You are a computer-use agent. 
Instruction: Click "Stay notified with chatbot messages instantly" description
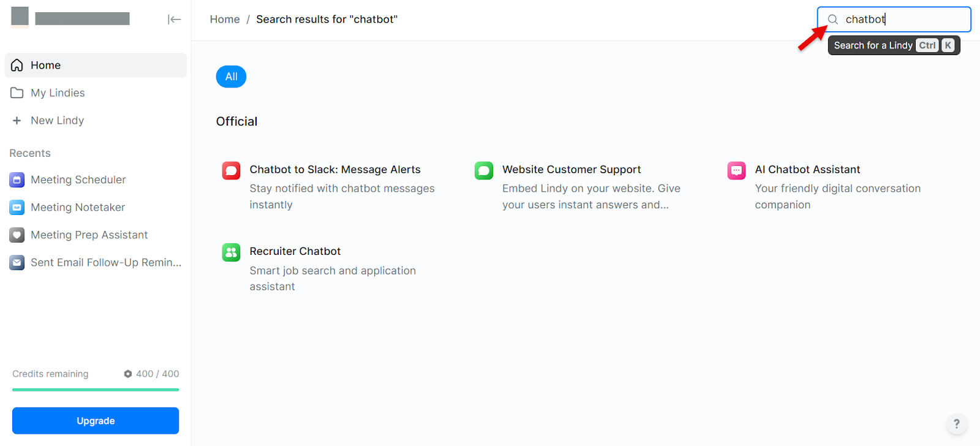(342, 197)
